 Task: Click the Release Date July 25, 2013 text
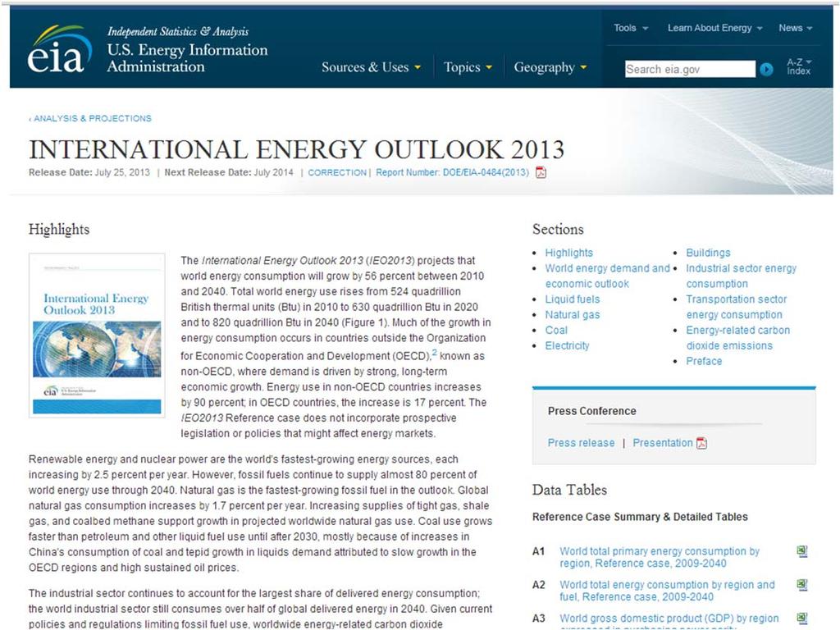pos(89,172)
